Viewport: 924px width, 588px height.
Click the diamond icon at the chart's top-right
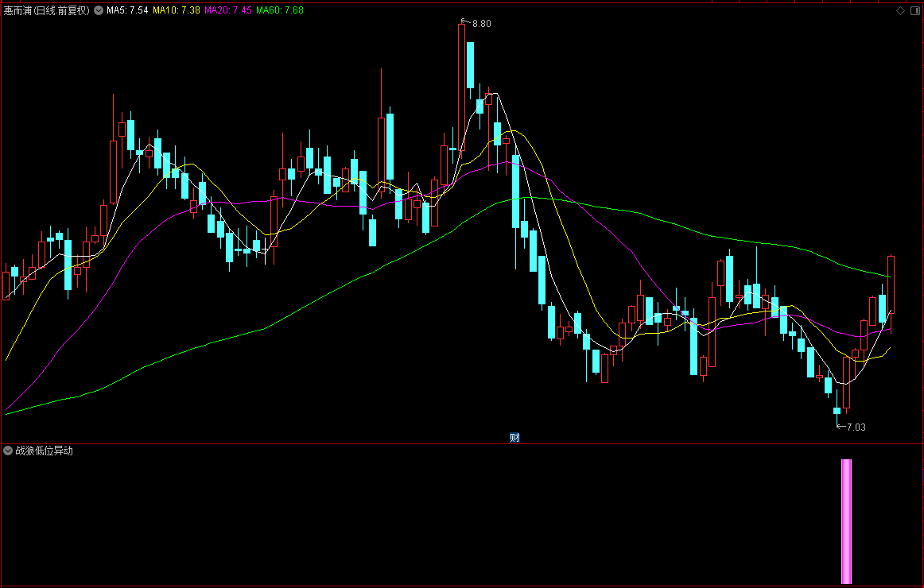[x=900, y=10]
